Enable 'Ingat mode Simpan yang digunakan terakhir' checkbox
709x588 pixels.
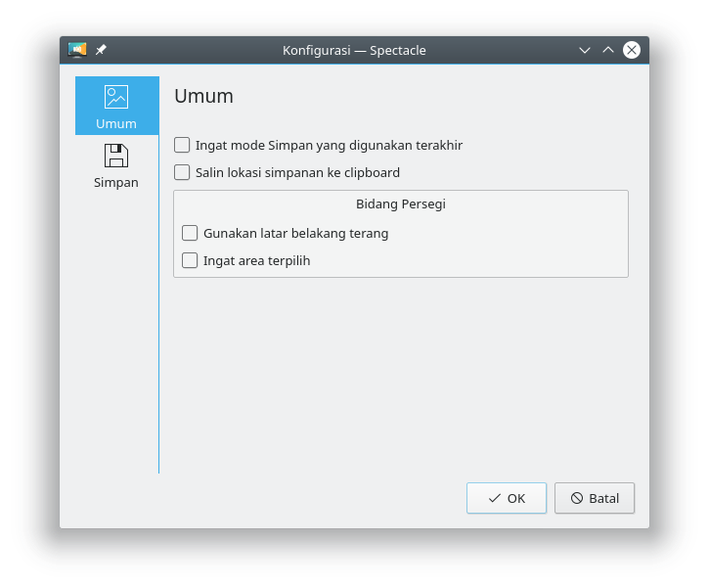182,145
